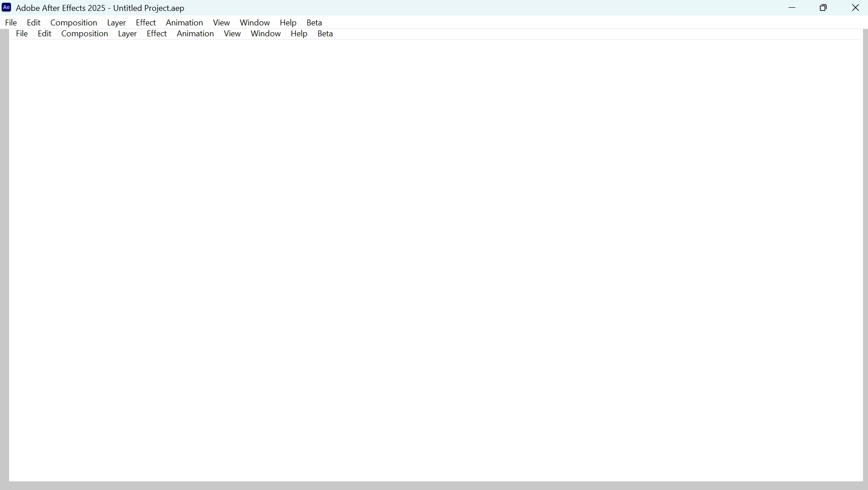The width and height of the screenshot is (868, 490).
Task: Open the Animation menu in top menu bar
Action: 184,23
